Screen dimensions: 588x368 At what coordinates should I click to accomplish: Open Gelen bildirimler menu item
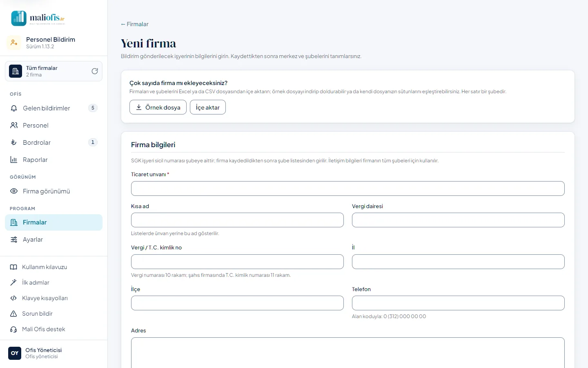click(x=53, y=108)
